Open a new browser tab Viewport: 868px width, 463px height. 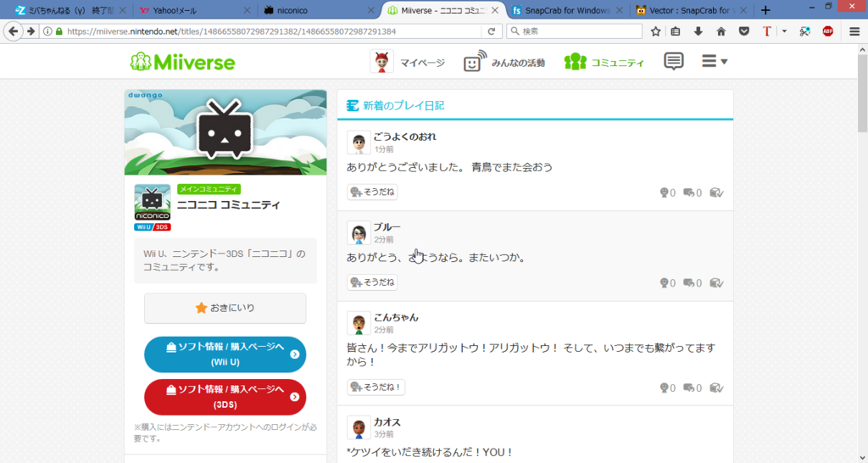click(765, 10)
